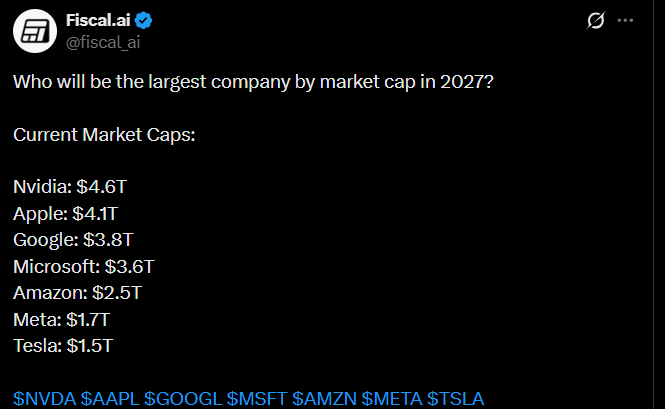This screenshot has height=409, width=665.
Task: Click the Grok explain-post icon
Action: coord(597,21)
